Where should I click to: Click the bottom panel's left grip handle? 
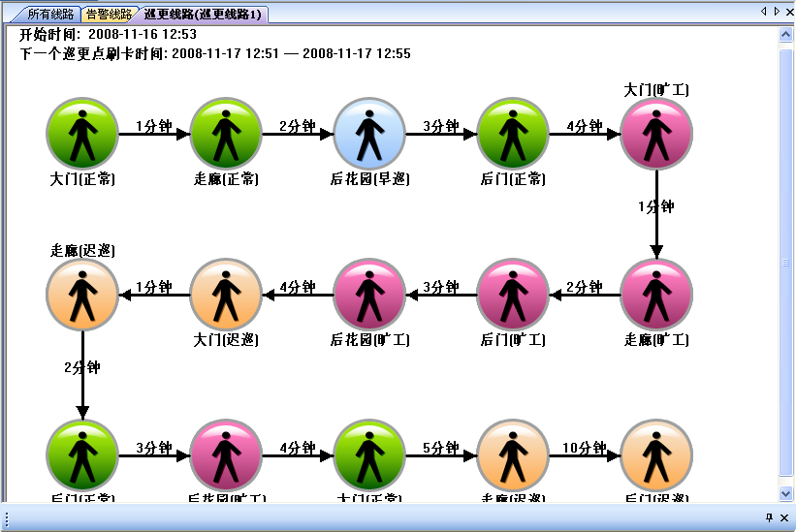point(6,518)
